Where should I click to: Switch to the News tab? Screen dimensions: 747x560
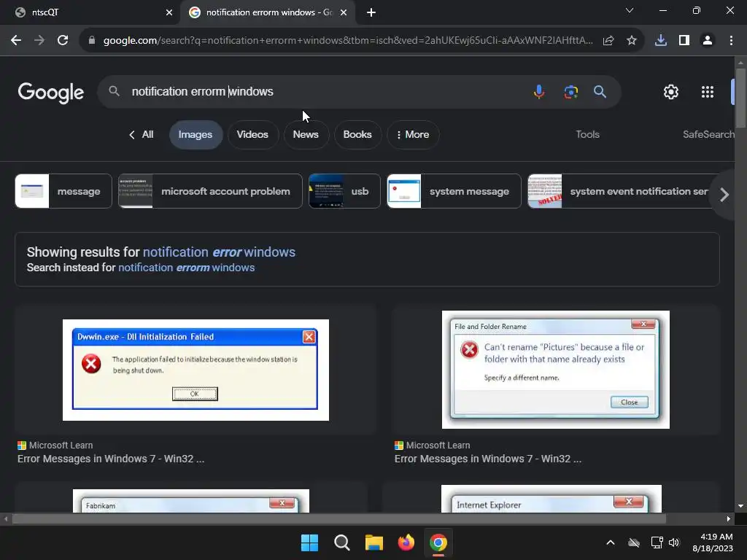[x=306, y=135]
